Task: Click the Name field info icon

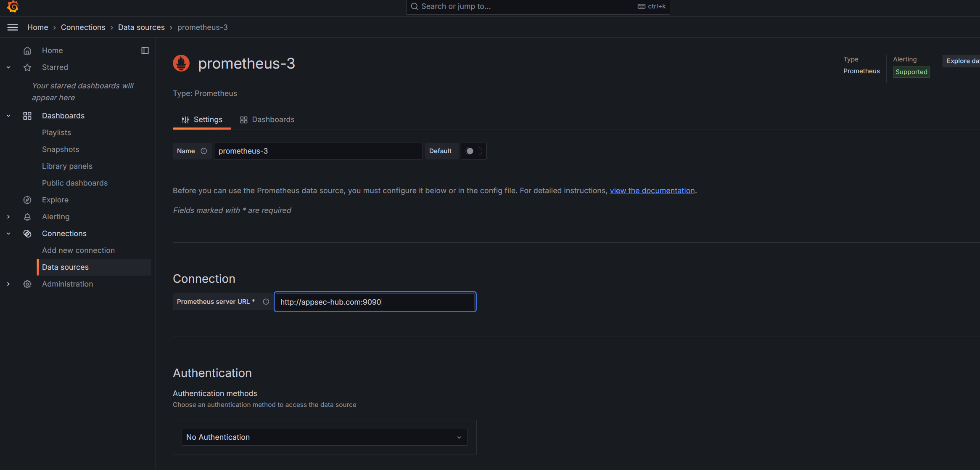Action: [x=204, y=151]
